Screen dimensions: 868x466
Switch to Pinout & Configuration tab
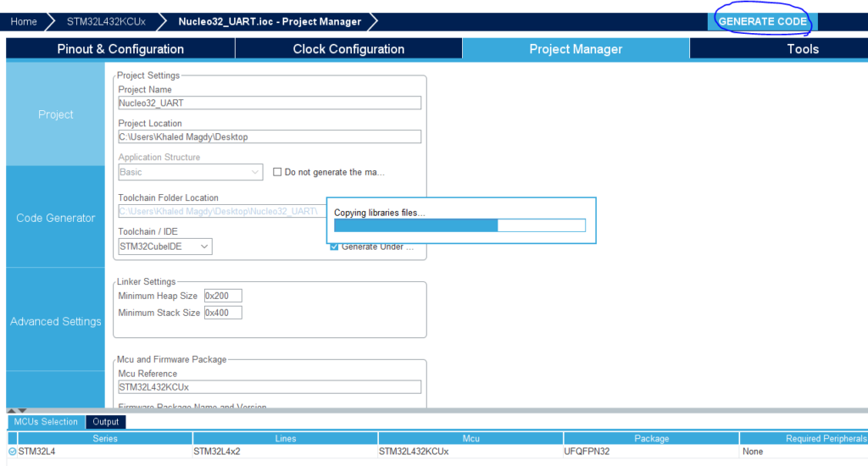click(x=120, y=49)
